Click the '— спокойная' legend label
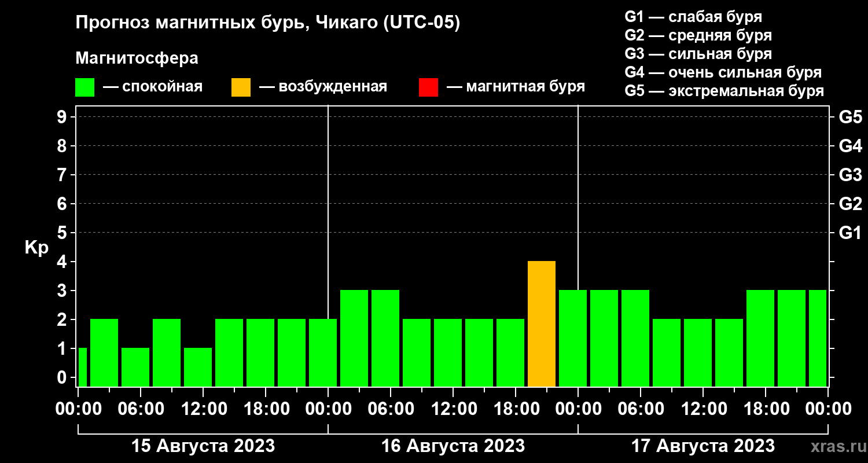This screenshot has height=463, width=868. (153, 87)
